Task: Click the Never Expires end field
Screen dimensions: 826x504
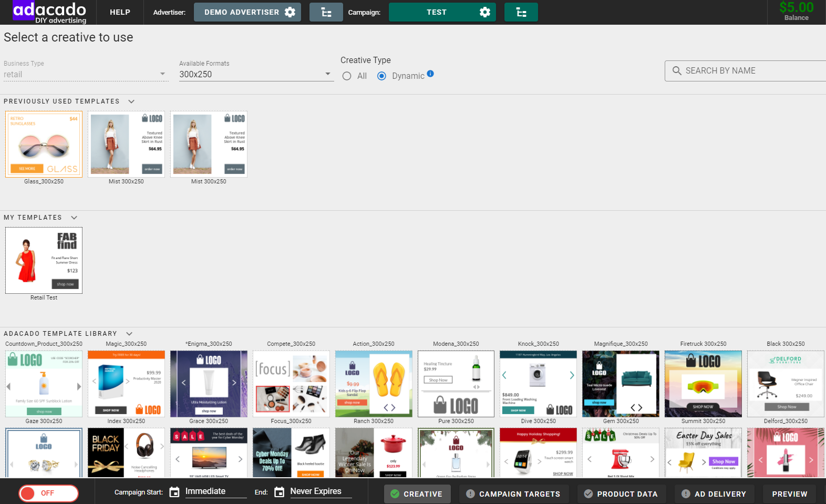Action: [321, 491]
